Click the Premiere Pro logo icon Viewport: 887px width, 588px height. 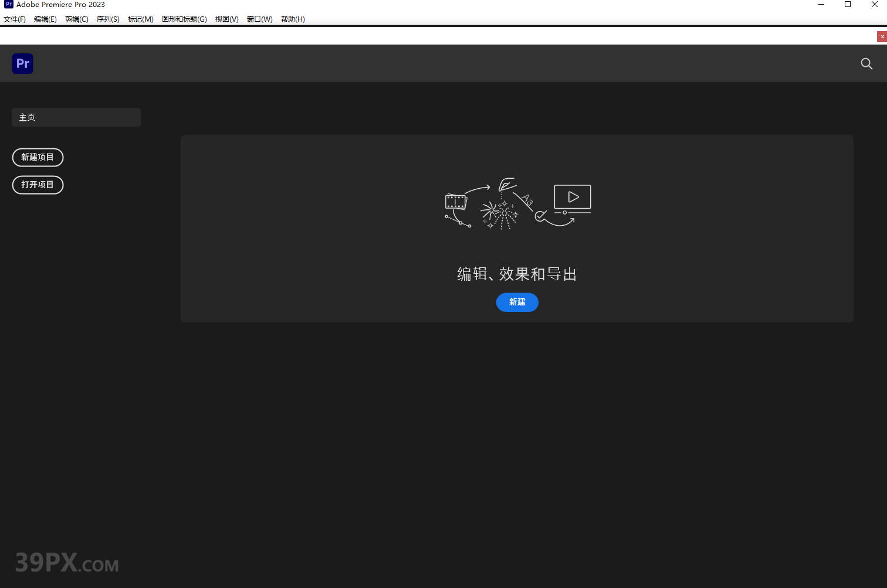tap(22, 63)
